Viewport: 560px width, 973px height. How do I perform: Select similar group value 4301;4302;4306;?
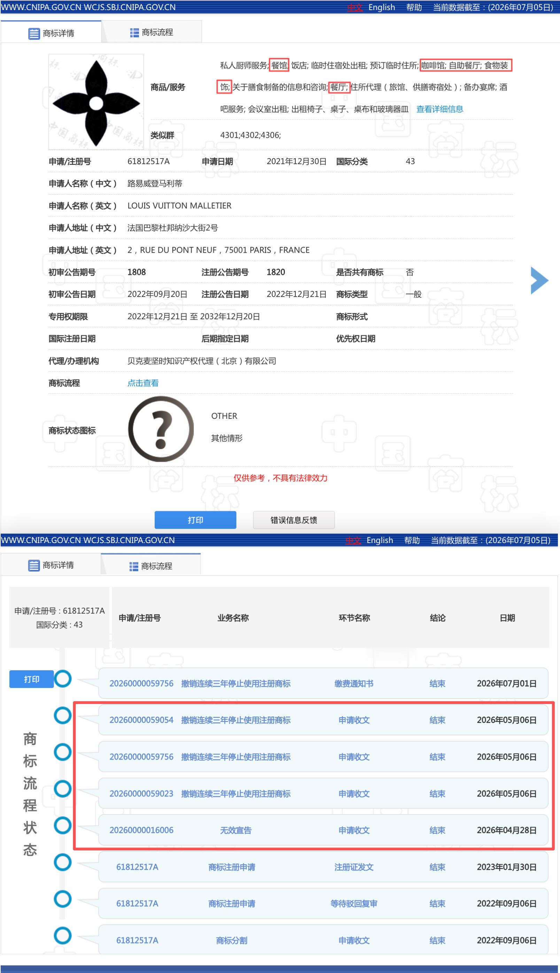250,135
